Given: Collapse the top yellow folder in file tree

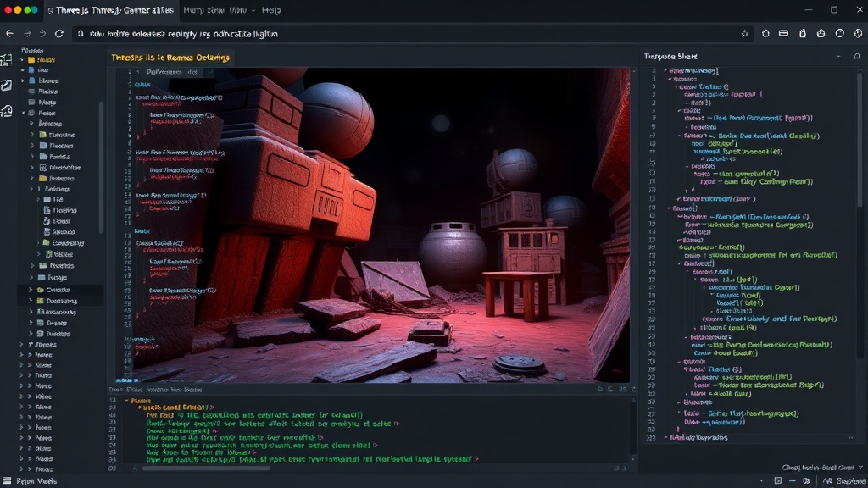Looking at the screenshot, I should [x=22, y=60].
